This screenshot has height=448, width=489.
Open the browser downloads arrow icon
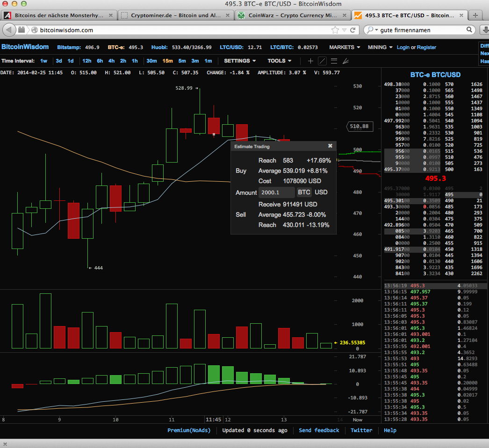(x=485, y=30)
